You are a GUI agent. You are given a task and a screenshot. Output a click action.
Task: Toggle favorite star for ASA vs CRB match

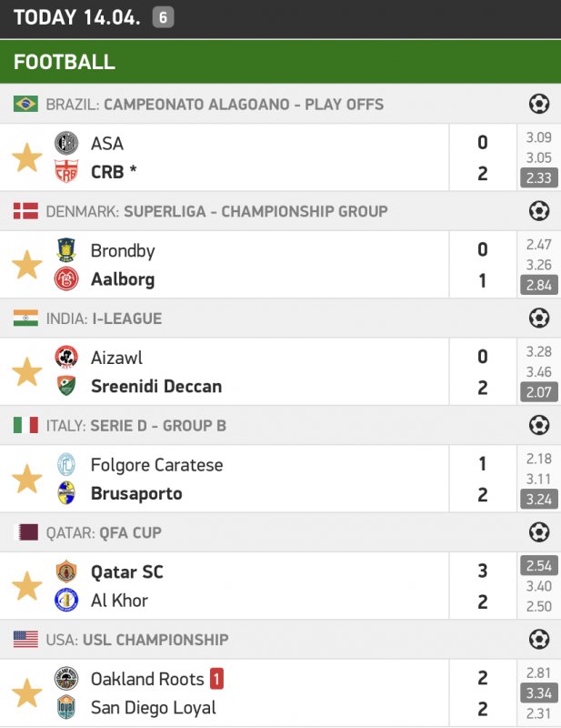[26, 157]
